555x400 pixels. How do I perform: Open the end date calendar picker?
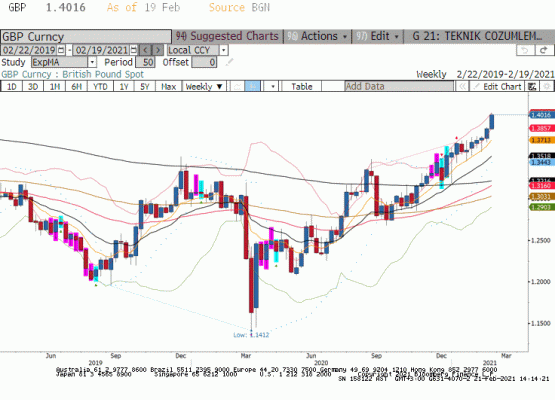(134, 50)
